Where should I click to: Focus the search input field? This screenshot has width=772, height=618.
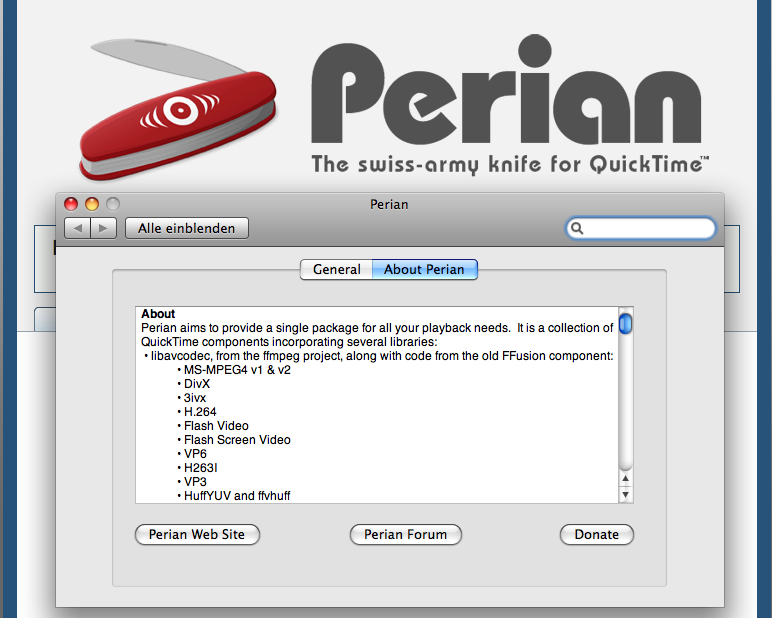click(x=641, y=228)
